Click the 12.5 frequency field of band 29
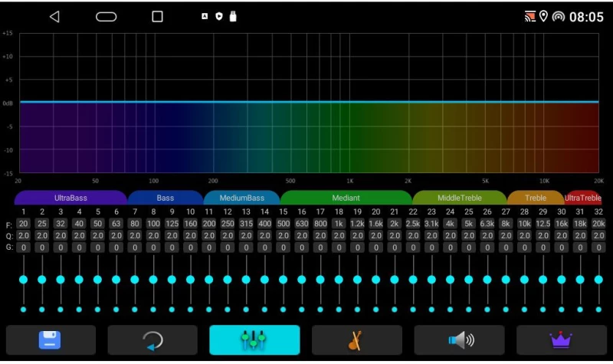Image resolution: width=613 pixels, height=364 pixels. (x=543, y=224)
